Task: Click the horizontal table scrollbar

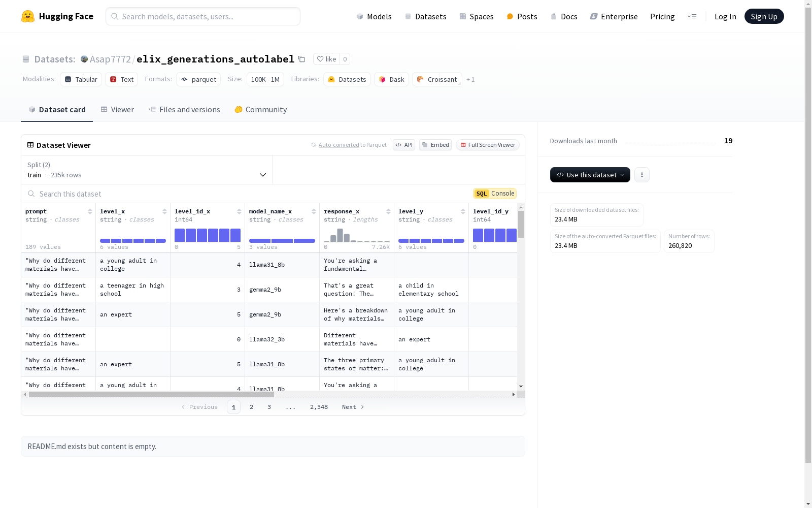Action: point(151,394)
